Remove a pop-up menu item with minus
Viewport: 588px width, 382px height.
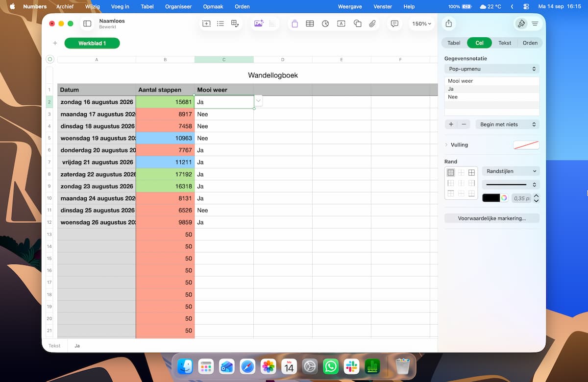(464, 124)
